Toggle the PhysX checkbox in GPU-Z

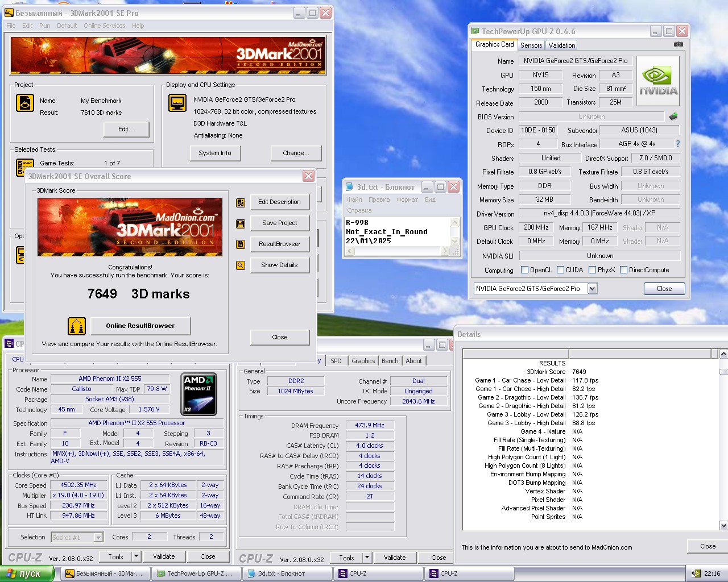click(x=592, y=270)
